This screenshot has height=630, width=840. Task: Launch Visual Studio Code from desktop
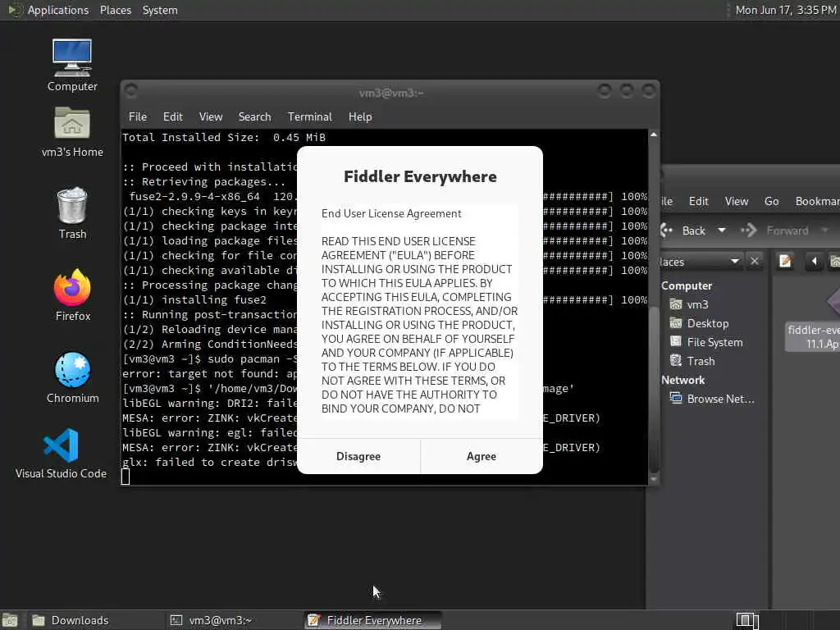point(61,453)
